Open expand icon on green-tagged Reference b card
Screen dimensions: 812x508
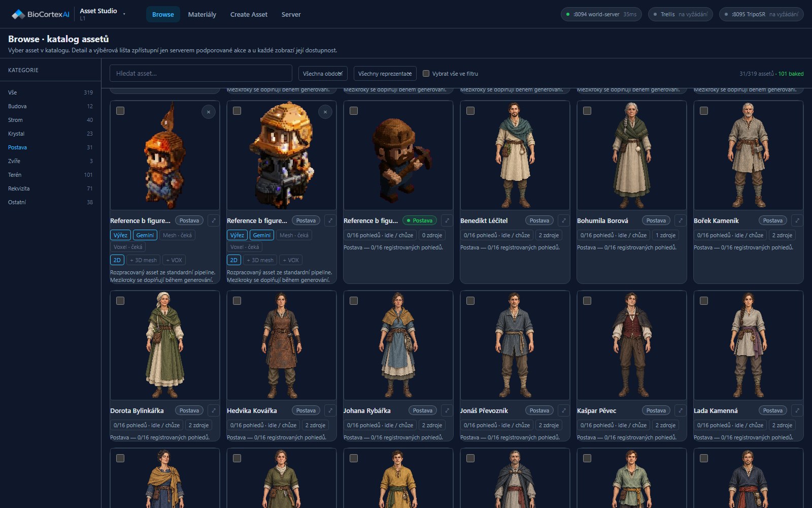[447, 220]
